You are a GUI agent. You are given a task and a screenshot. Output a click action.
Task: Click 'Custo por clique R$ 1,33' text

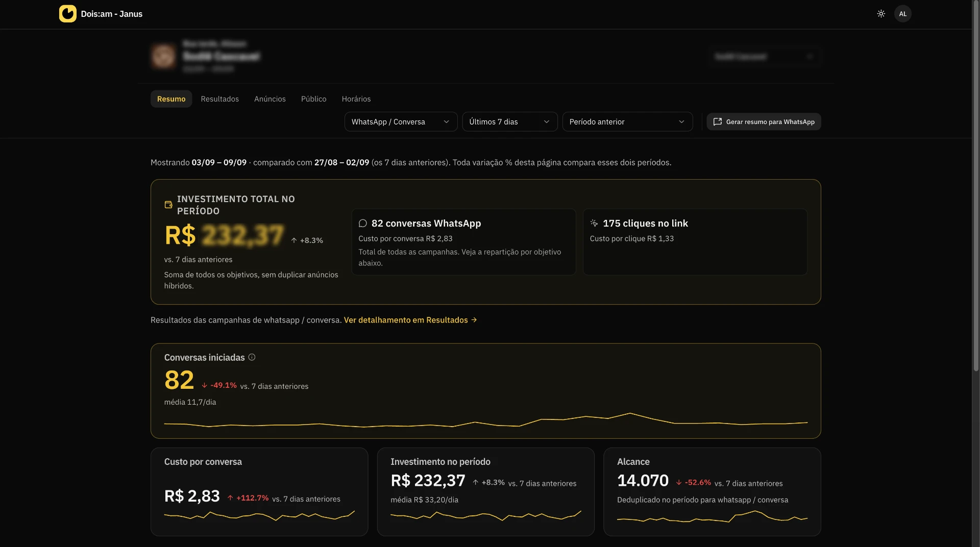click(x=632, y=239)
